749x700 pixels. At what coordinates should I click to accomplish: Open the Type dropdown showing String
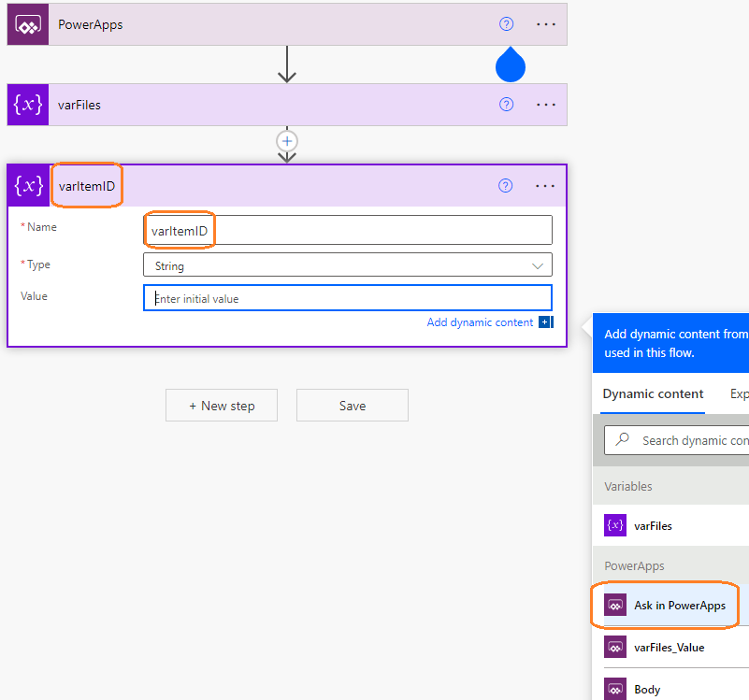pyautogui.click(x=348, y=264)
